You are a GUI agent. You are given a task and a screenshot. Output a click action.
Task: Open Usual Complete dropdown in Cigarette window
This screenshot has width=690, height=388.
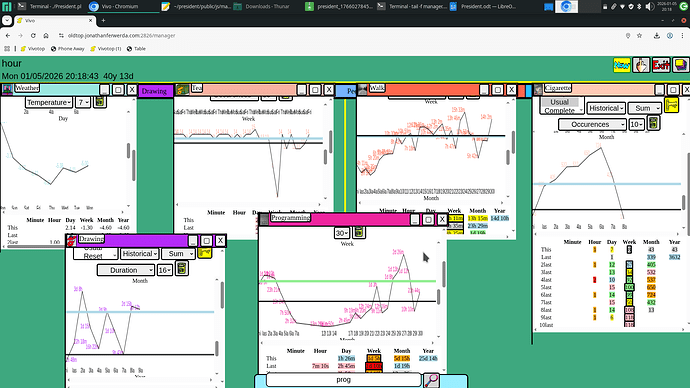pos(562,106)
